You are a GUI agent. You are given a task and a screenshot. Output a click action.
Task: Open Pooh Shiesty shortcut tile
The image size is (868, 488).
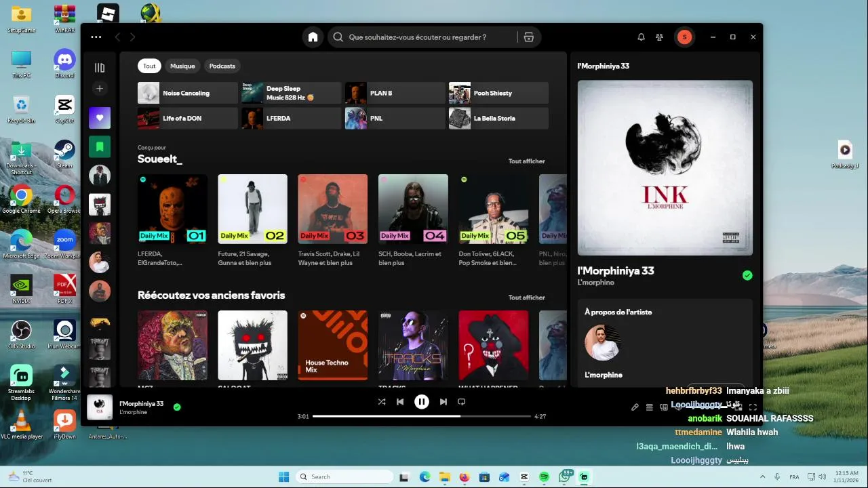[498, 93]
